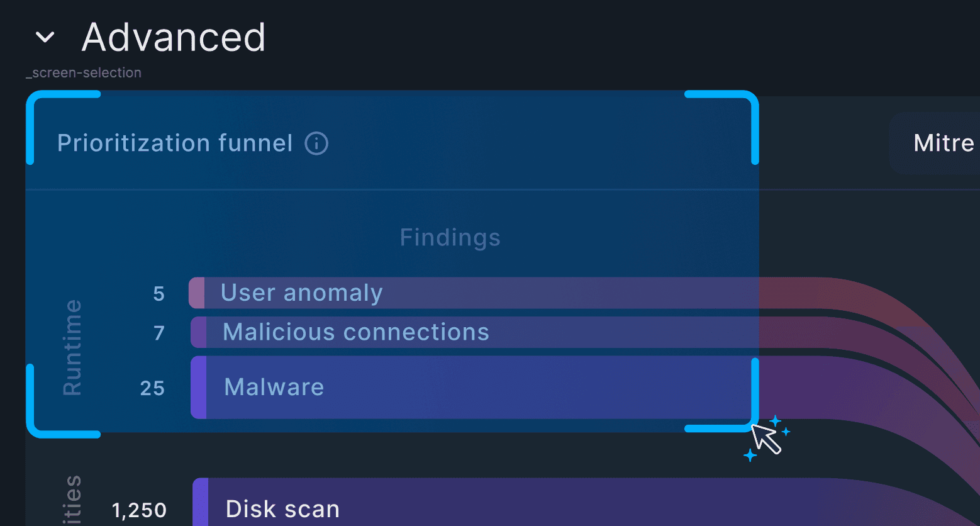Click the sparkle cursor icon

point(766,438)
